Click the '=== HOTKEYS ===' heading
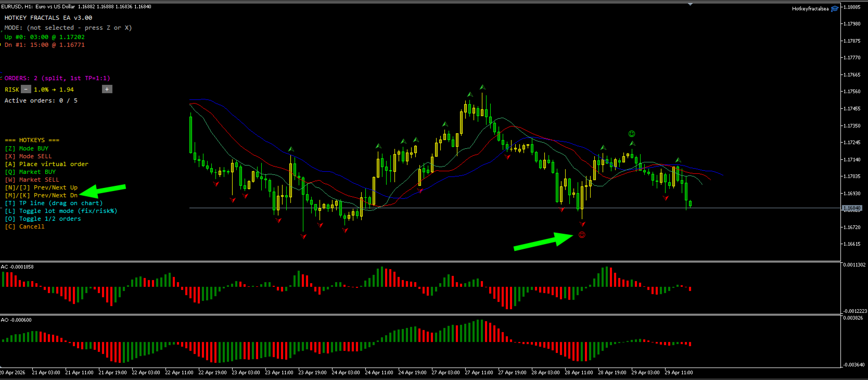 (32, 140)
